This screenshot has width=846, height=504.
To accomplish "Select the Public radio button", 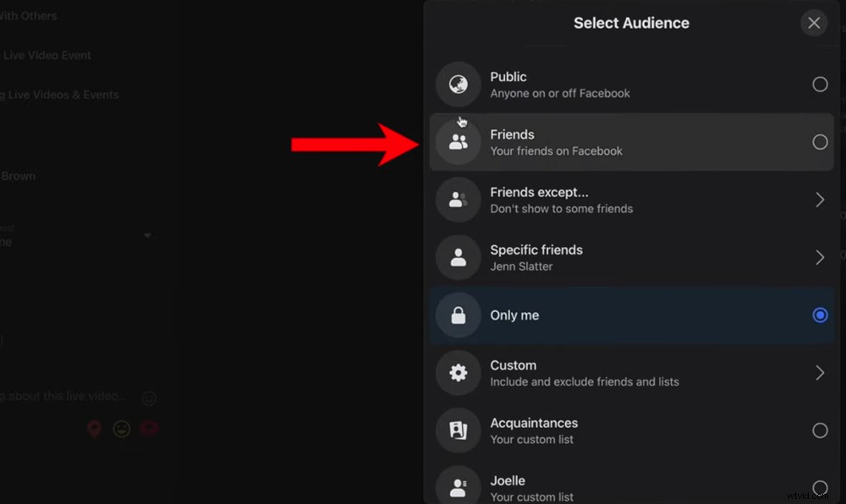I will pos(819,84).
